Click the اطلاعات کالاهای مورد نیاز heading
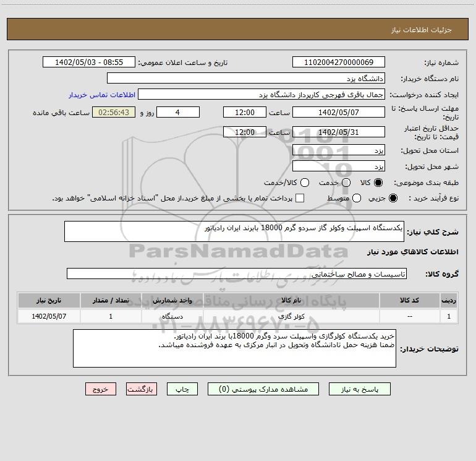Viewport: 476px width, 461px height. pyautogui.click(x=412, y=252)
